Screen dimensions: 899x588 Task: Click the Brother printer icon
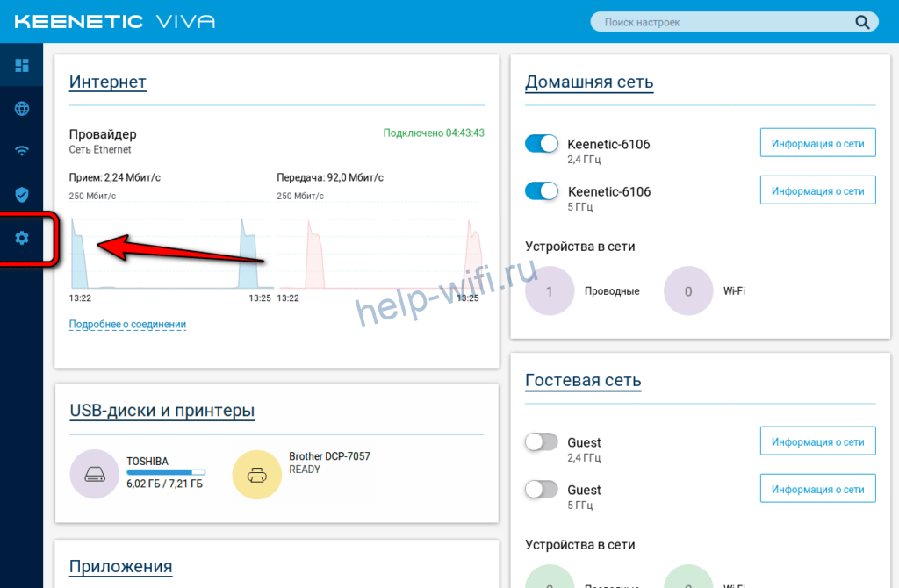pyautogui.click(x=257, y=475)
